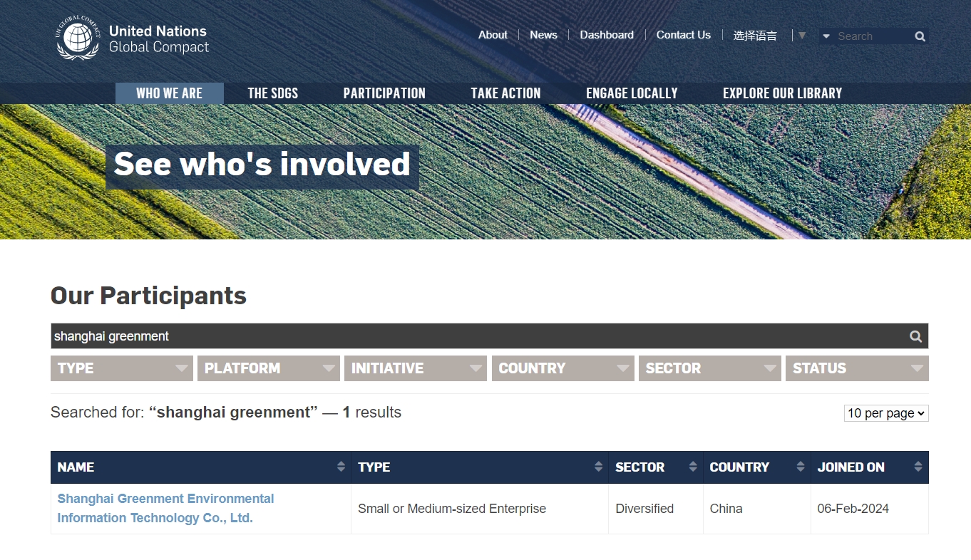Sort the table by JOINED ON date
This screenshot has height=560, width=971.
coord(870,467)
